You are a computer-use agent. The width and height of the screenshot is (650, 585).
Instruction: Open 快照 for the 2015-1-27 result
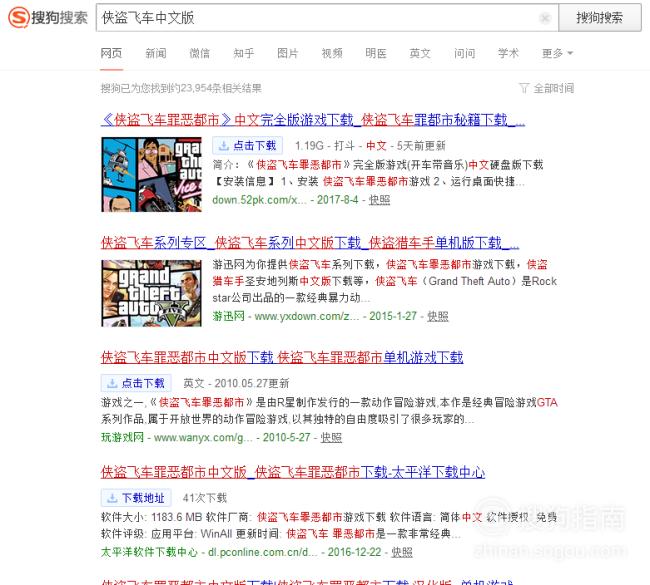pos(438,316)
